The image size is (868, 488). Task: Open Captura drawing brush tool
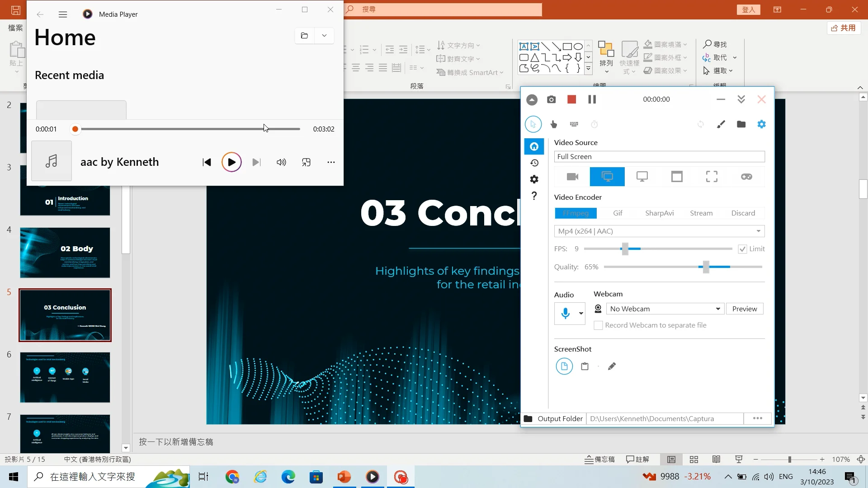tap(721, 124)
